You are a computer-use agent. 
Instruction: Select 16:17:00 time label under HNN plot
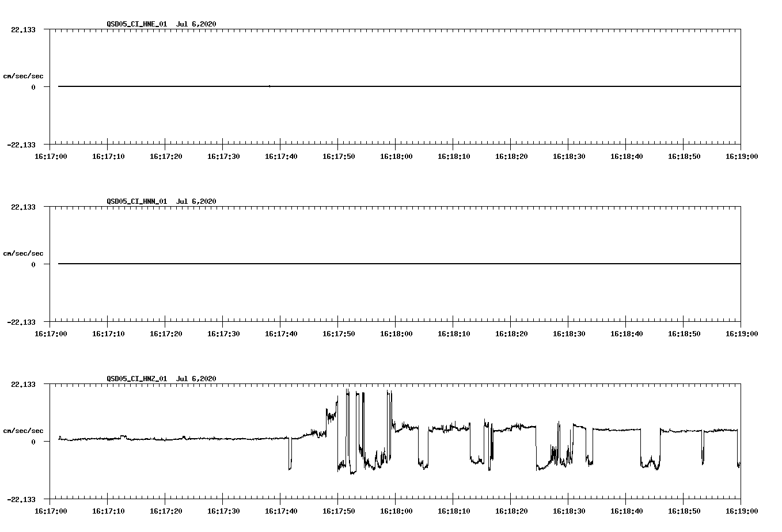(x=51, y=334)
